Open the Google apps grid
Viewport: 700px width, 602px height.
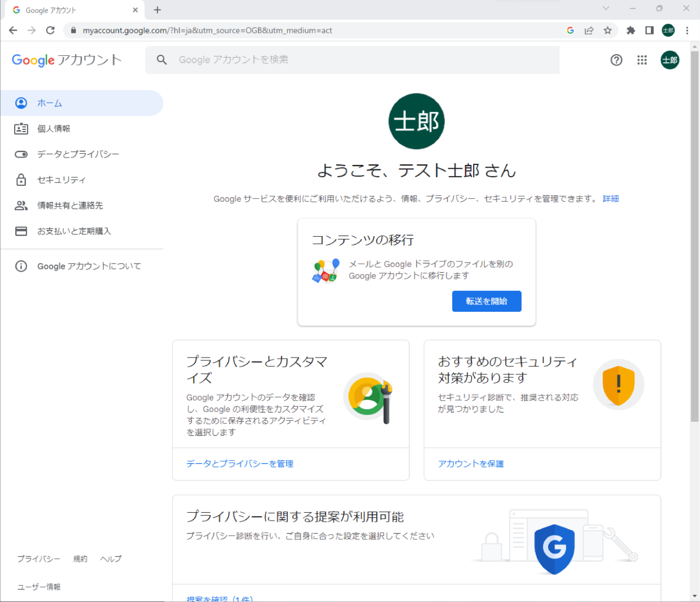coord(642,60)
